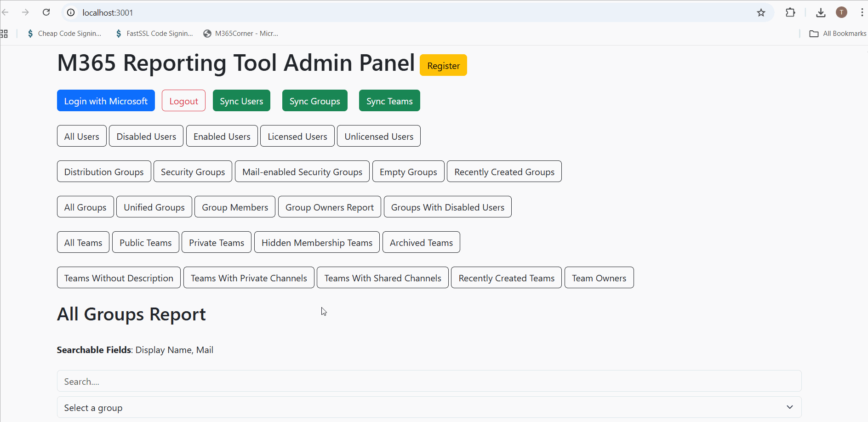Image resolution: width=868 pixels, height=422 pixels.
Task: Click the Logout button
Action: 183,101
